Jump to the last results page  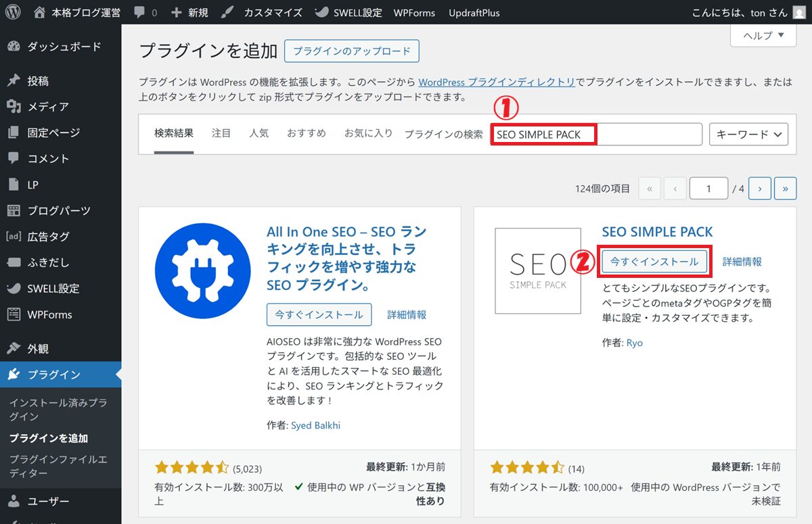[785, 189]
